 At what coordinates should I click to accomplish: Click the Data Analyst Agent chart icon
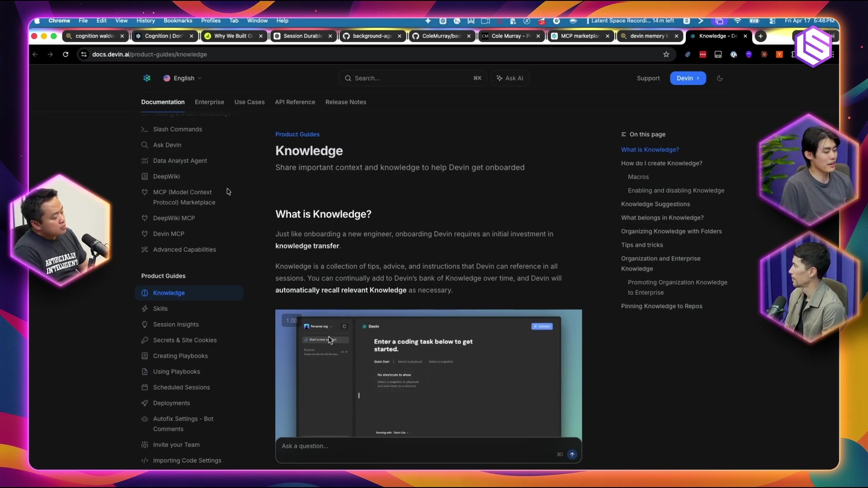pos(145,161)
